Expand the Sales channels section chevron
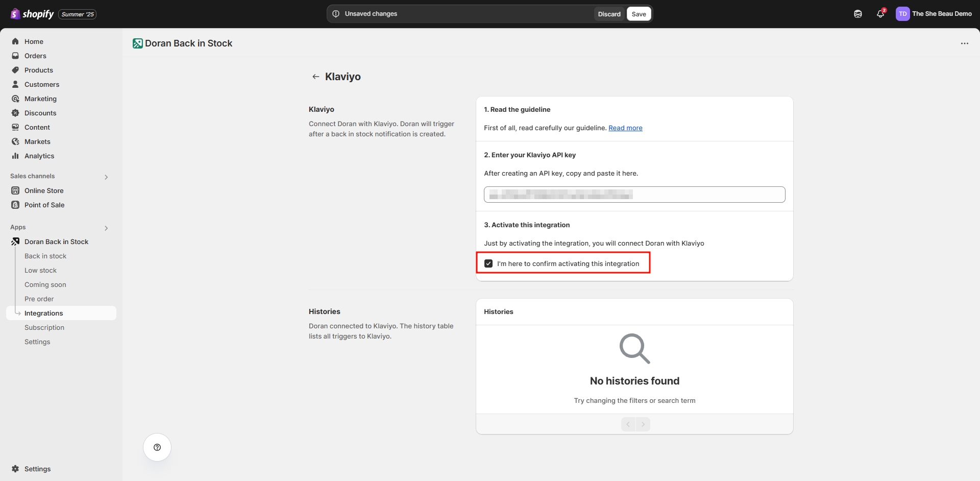 pyautogui.click(x=106, y=177)
